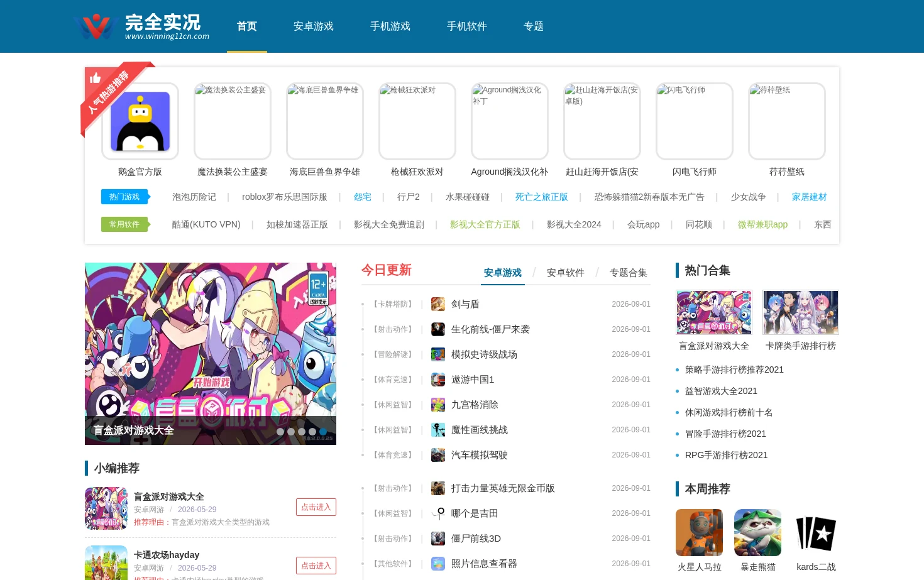
Task: Open the 盲盒派对游戏大全 collection thumbnail
Action: click(x=714, y=312)
